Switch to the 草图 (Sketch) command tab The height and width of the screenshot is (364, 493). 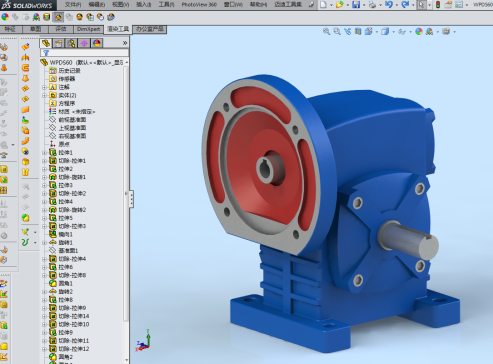[x=35, y=29]
